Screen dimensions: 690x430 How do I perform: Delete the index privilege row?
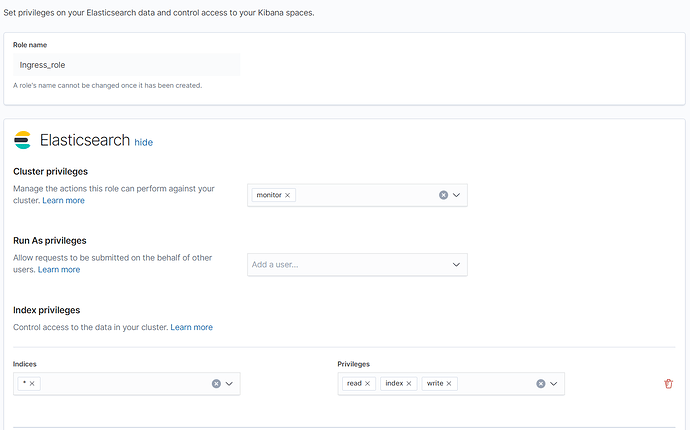pyautogui.click(x=668, y=383)
